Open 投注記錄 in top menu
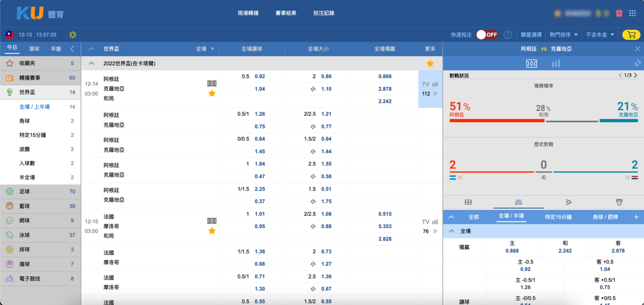 [x=324, y=13]
